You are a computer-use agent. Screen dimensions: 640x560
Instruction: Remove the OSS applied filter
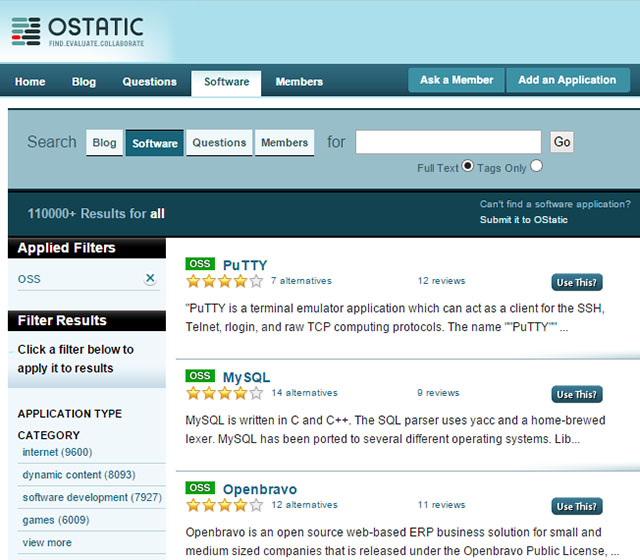(x=150, y=278)
